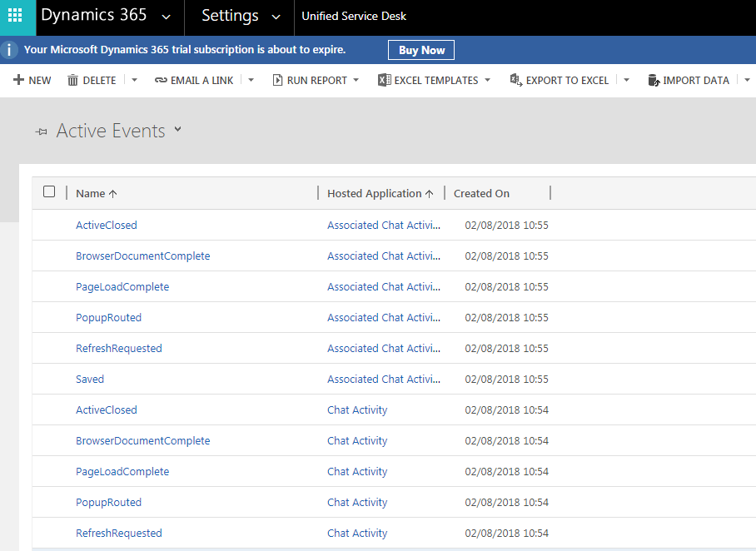
Task: Open Associated Chat Activity link in ActiveClosed row
Action: point(384,225)
